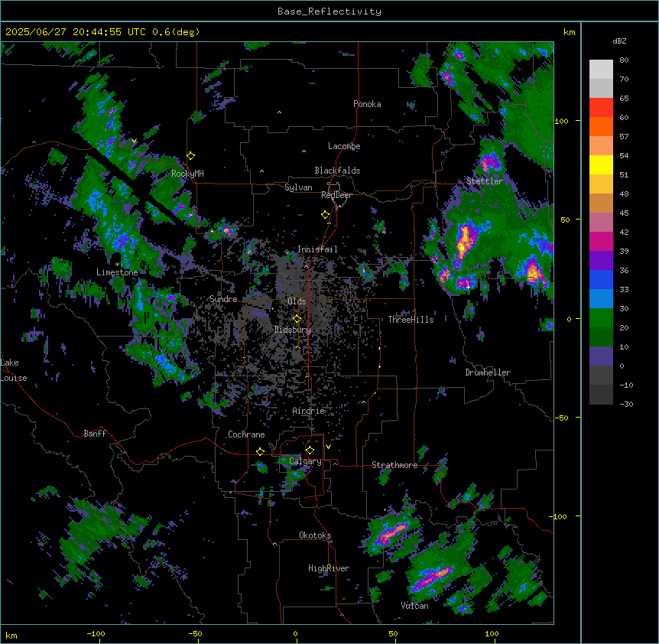The width and height of the screenshot is (659, 644).
Task: Click the yellow diamond marker near RockyMH
Action: pyautogui.click(x=190, y=156)
